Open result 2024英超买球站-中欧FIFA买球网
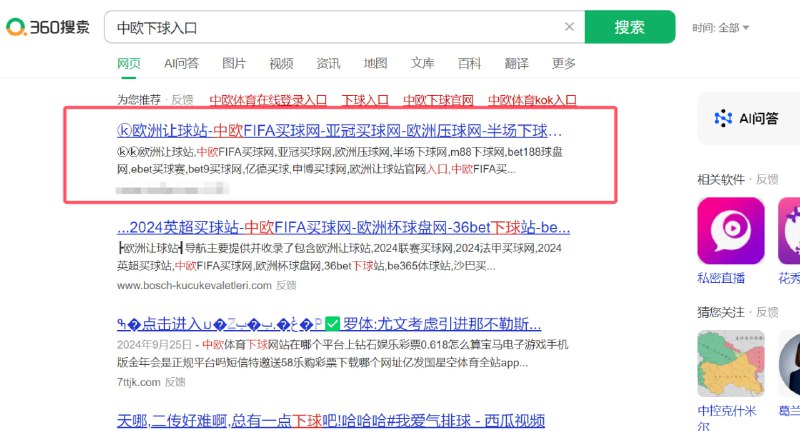 (343, 227)
